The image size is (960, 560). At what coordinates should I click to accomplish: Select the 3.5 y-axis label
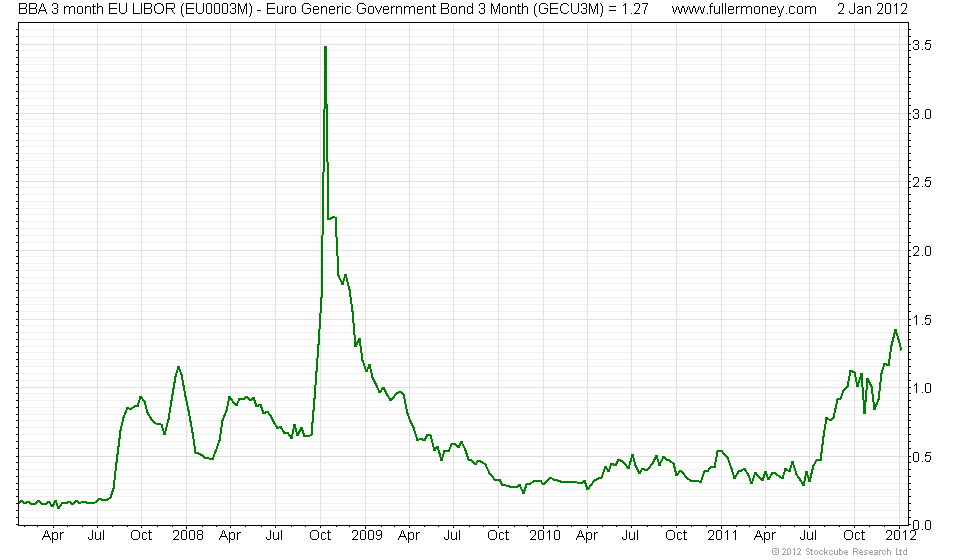(921, 45)
